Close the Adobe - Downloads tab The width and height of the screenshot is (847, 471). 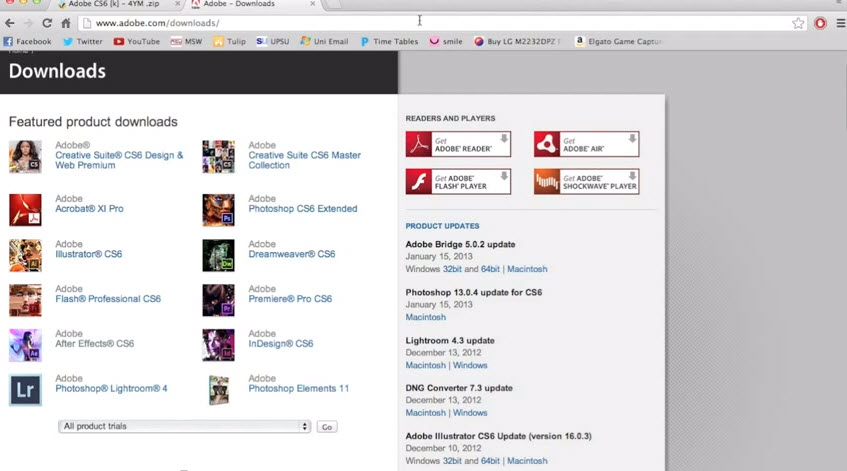312,4
